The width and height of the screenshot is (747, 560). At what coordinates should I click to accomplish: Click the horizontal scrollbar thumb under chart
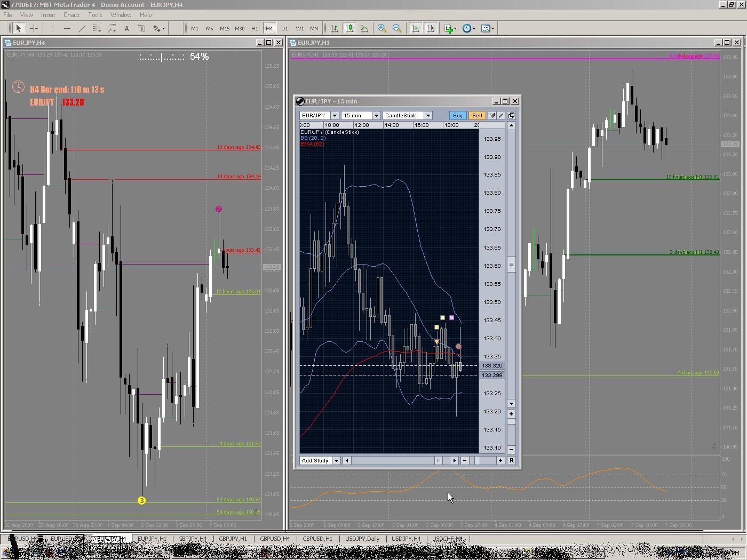pos(439,460)
